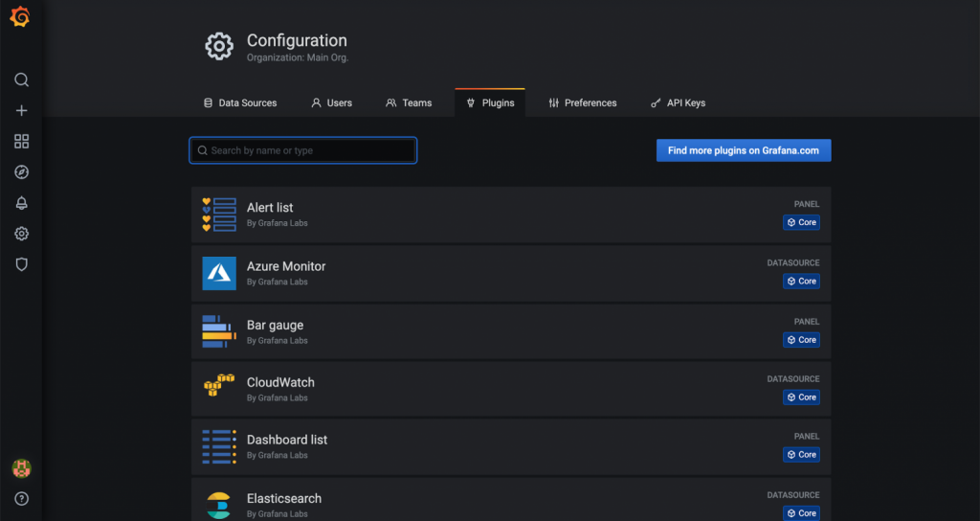
Task: Open the Help question mark icon
Action: pyautogui.click(x=21, y=498)
